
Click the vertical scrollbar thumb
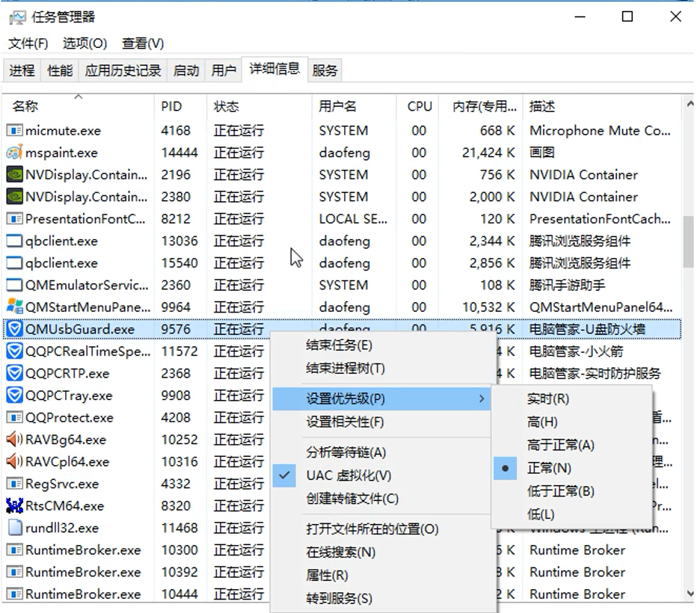pyautogui.click(x=690, y=241)
